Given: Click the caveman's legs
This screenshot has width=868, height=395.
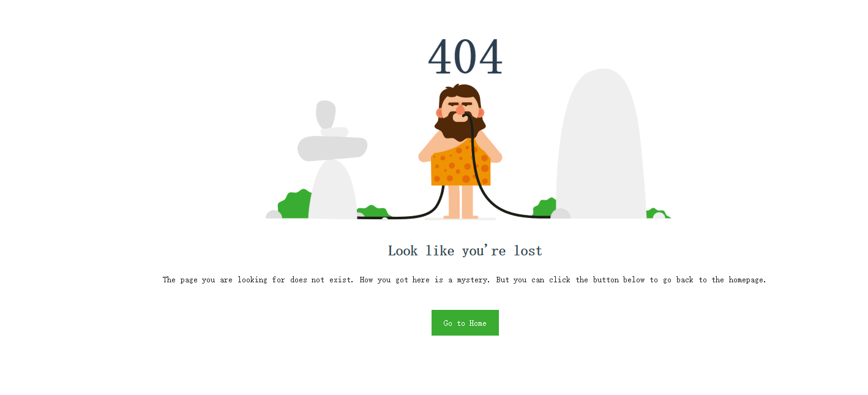Looking at the screenshot, I should click(460, 201).
